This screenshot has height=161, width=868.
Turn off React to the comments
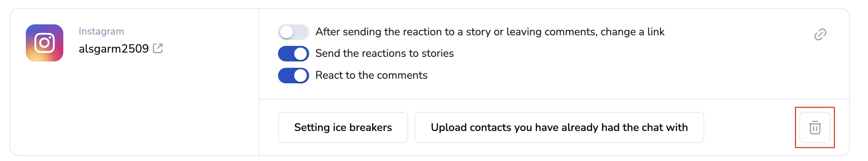click(293, 76)
